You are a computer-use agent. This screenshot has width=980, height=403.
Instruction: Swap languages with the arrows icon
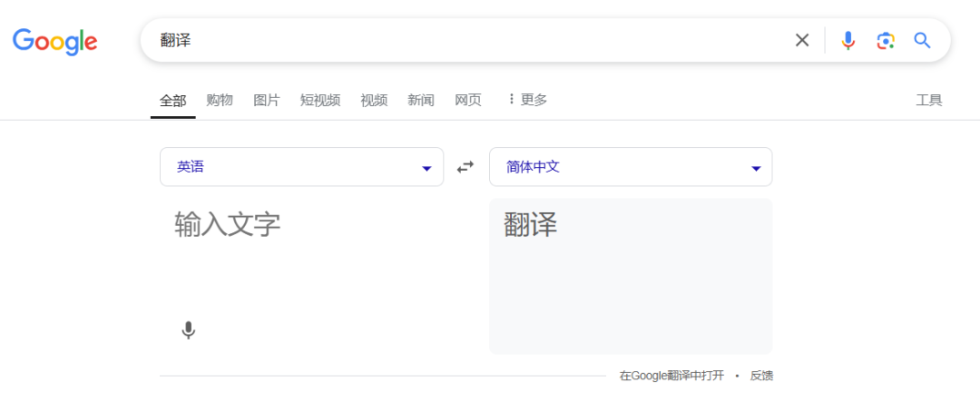click(465, 167)
